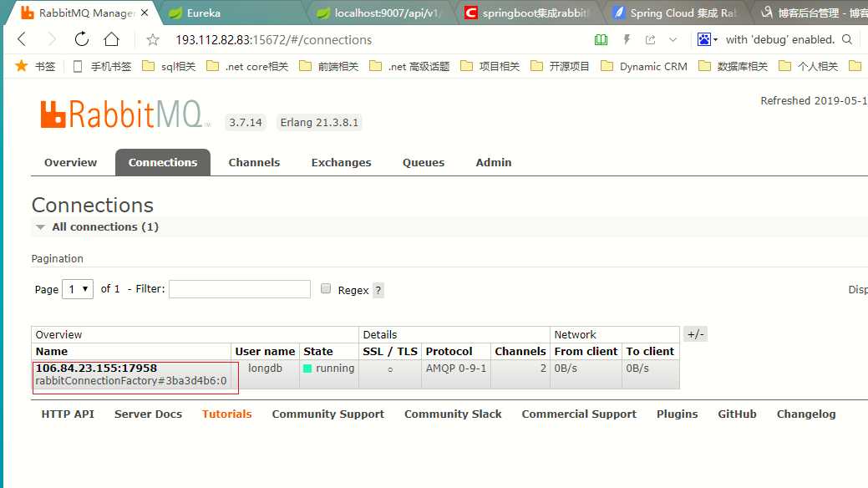This screenshot has width=868, height=488.
Task: Sort by State column header
Action: coord(317,351)
